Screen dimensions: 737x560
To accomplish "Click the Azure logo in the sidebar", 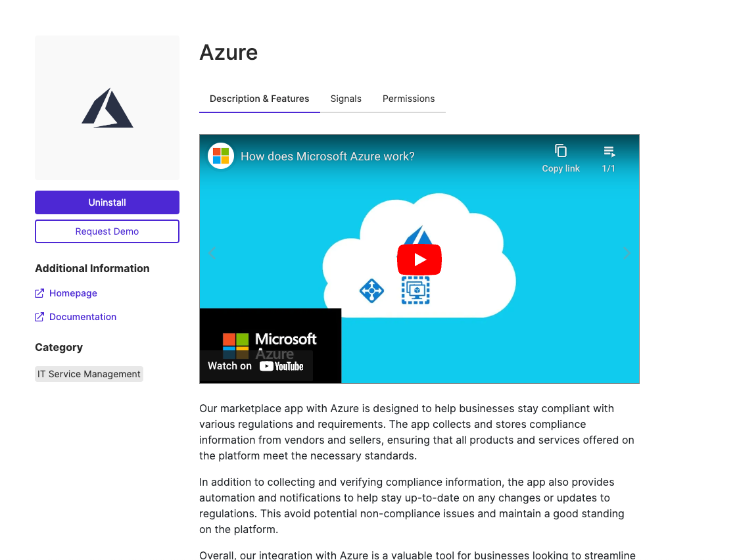I will pyautogui.click(x=107, y=107).
